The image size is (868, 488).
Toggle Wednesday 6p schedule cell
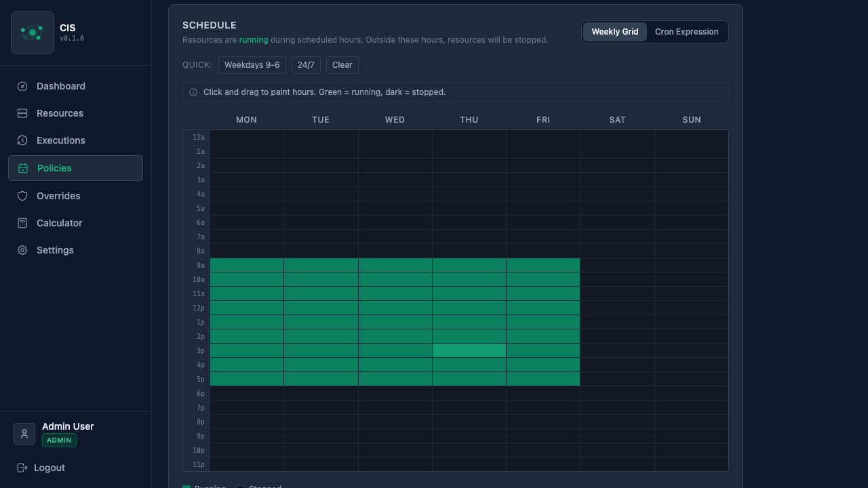(395, 393)
